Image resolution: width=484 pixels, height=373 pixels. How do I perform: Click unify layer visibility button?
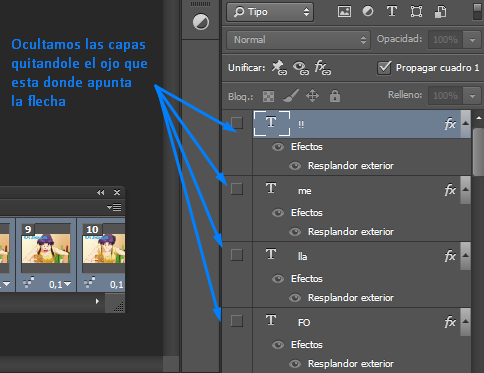click(301, 68)
